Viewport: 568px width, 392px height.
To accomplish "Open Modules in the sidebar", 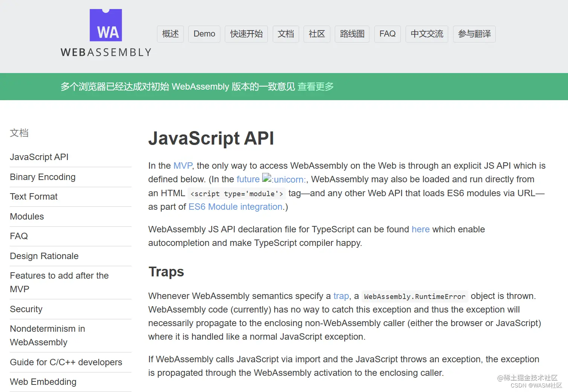I will tap(27, 217).
